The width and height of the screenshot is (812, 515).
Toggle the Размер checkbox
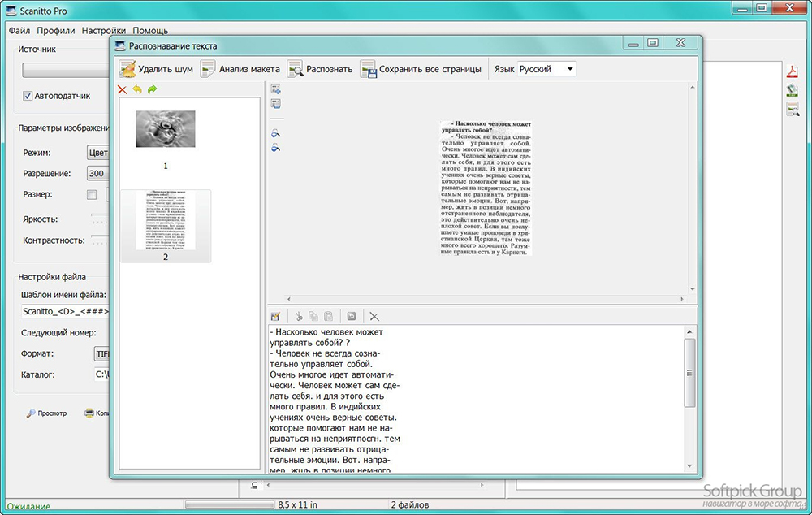coord(92,195)
